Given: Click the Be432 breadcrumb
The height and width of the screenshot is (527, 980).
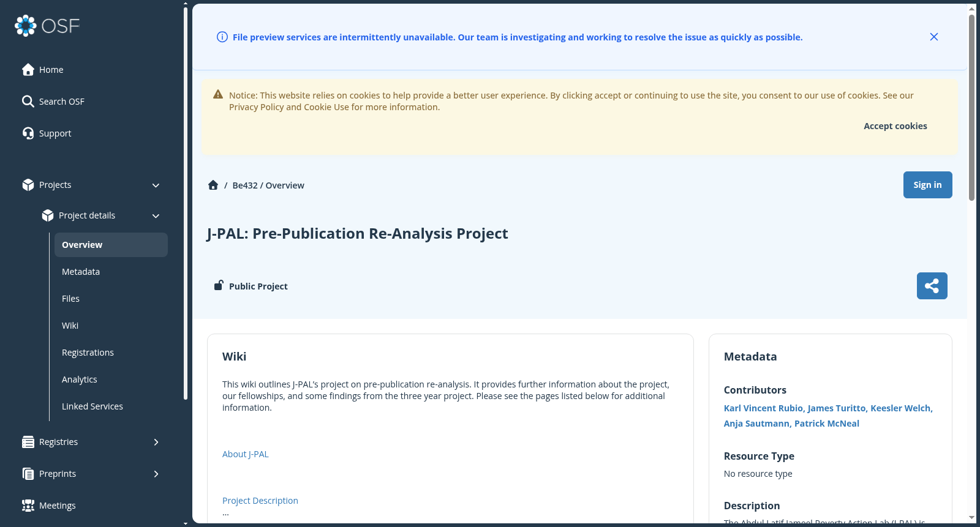Looking at the screenshot, I should point(245,185).
